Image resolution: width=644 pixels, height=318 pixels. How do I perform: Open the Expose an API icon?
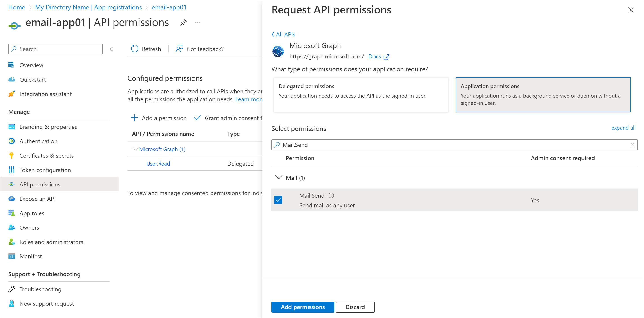(11, 199)
